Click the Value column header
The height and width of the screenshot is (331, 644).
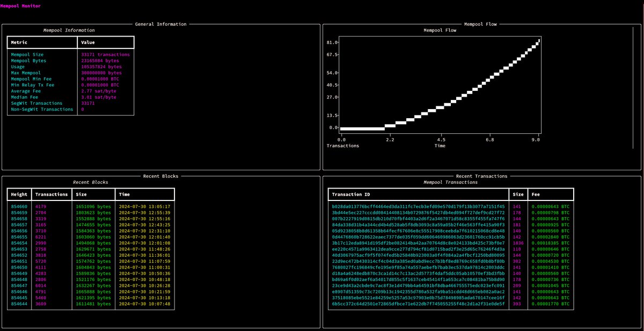coord(88,42)
